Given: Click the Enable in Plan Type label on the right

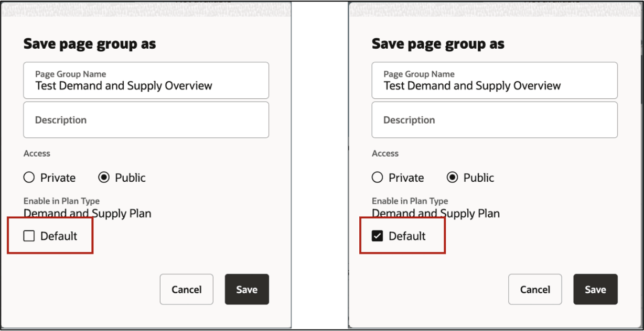Looking at the screenshot, I should 410,201.
